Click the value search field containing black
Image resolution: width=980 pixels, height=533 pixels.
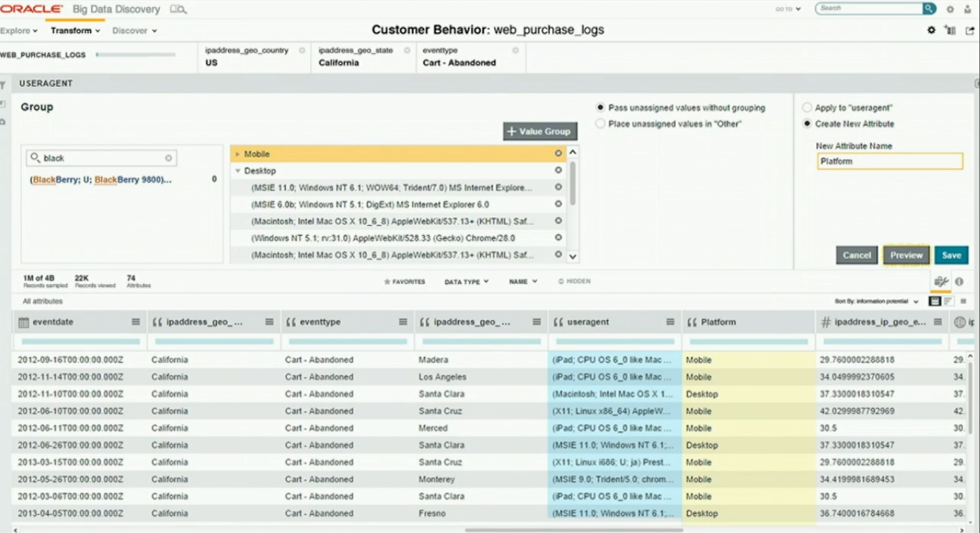coord(101,158)
